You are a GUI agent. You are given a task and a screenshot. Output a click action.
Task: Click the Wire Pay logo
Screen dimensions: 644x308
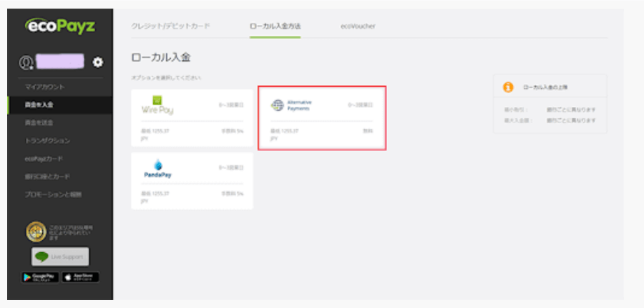(x=157, y=105)
